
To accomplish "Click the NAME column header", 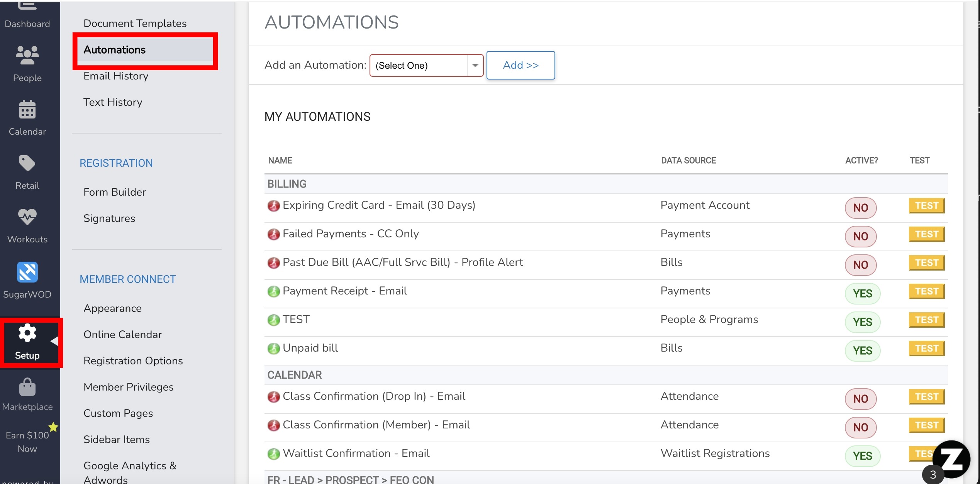I will tap(280, 161).
